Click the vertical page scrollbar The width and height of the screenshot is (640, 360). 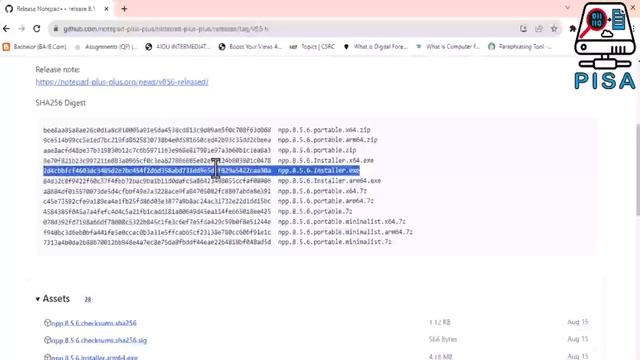pos(638,169)
